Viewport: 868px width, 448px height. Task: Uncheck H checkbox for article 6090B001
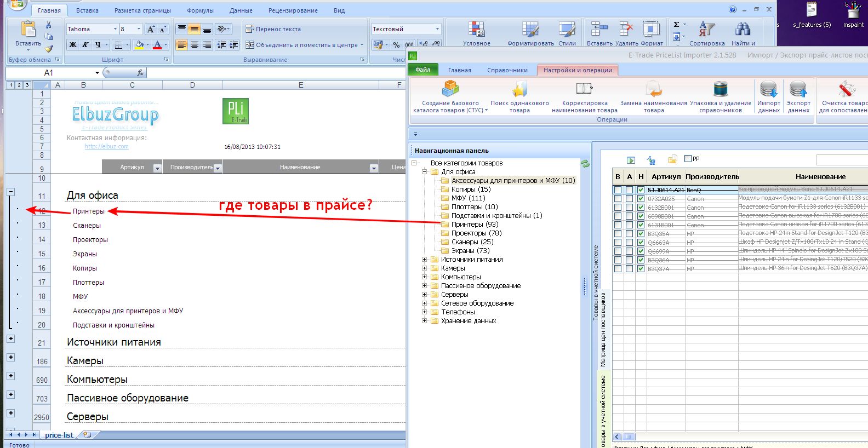(641, 216)
